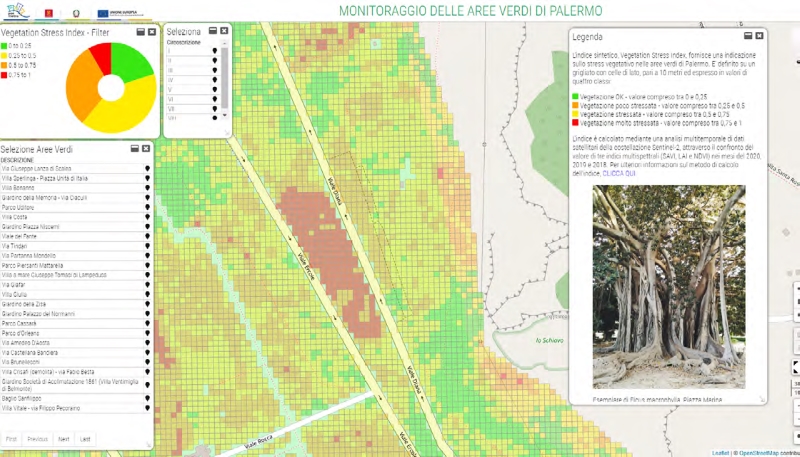Collapse the Vegetation Stress Index Filter panel

(x=141, y=32)
